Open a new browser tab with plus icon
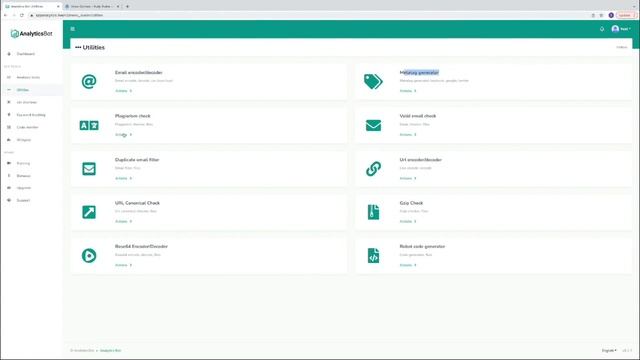 [127, 7]
